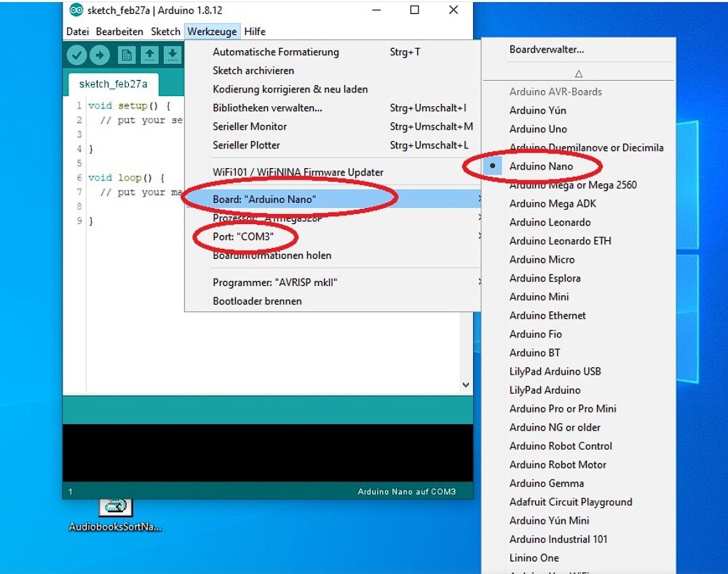The image size is (728, 574).
Task: Click the Upload arrow toolbar icon
Action: tap(100, 55)
